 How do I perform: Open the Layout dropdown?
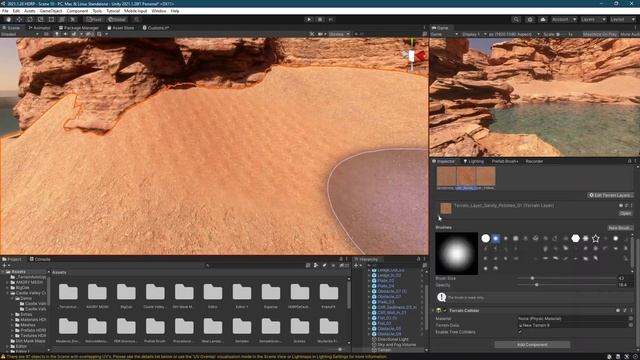pyautogui.click(x=622, y=20)
